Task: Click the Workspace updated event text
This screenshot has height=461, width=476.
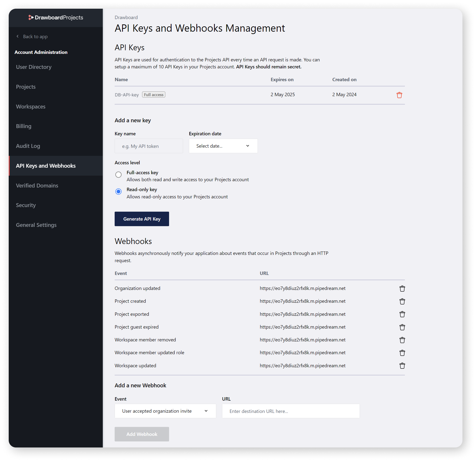Action: coord(135,366)
